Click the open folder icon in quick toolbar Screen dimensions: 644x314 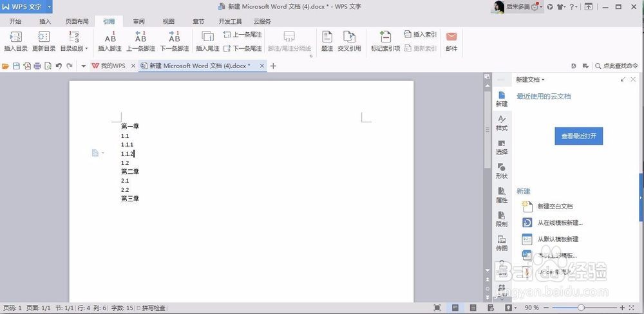pyautogui.click(x=5, y=66)
